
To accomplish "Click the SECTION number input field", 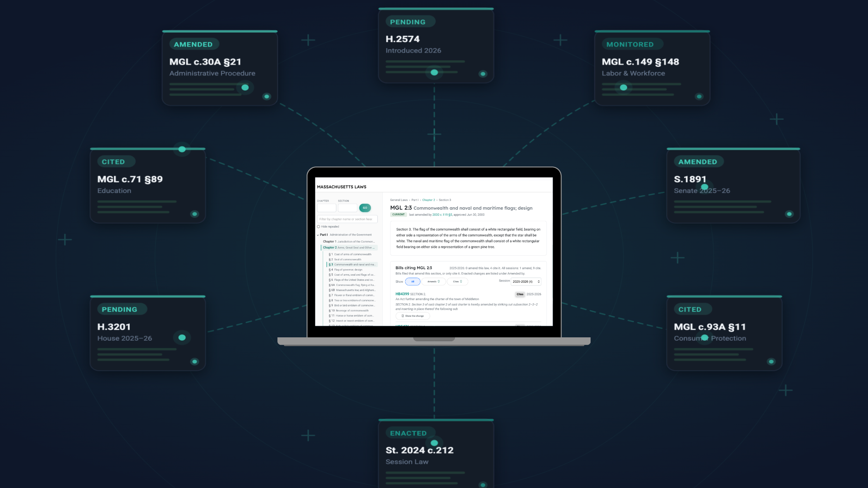I will (x=348, y=208).
